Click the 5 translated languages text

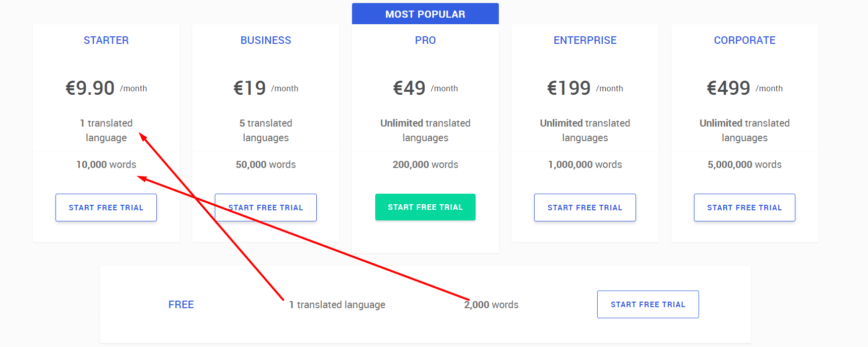[266, 130]
